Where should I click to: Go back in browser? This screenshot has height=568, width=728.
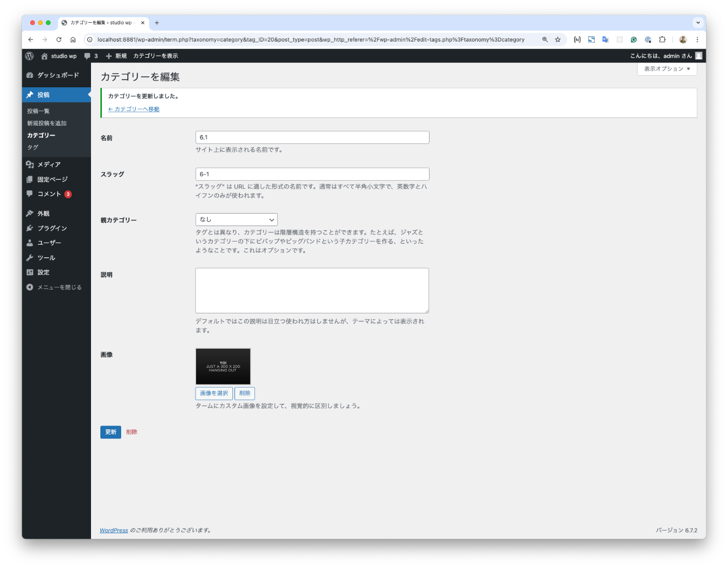coord(31,39)
